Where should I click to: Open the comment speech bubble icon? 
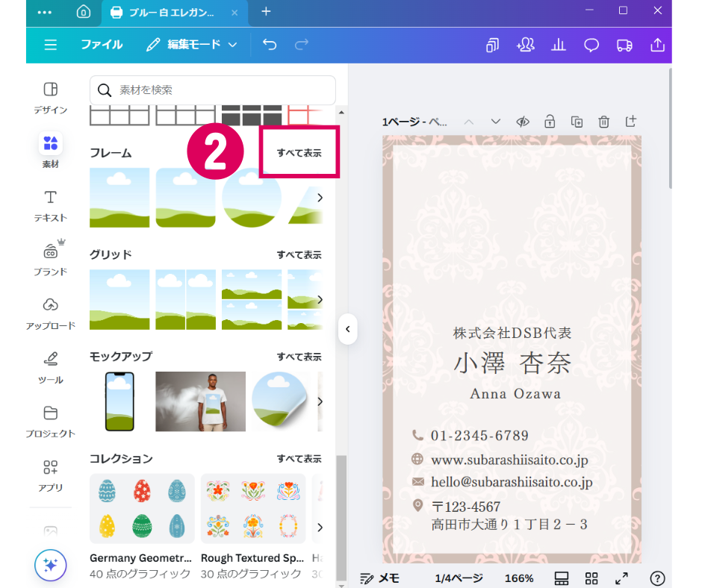point(591,45)
